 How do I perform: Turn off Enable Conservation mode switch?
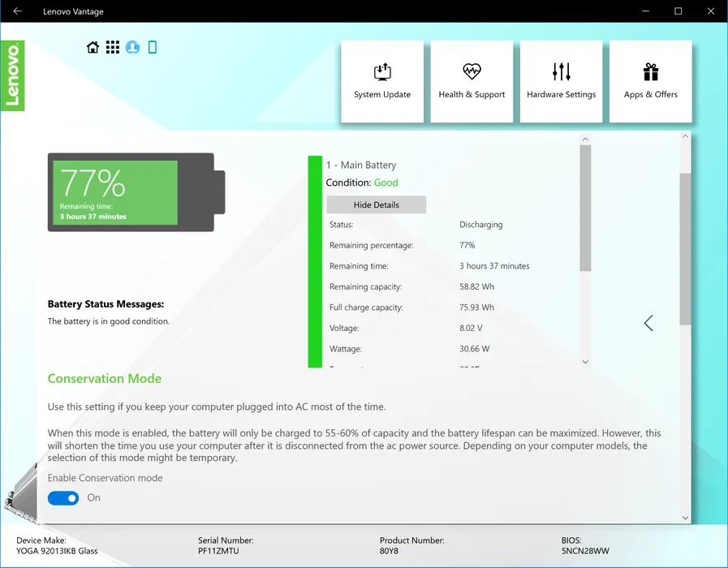click(x=63, y=498)
